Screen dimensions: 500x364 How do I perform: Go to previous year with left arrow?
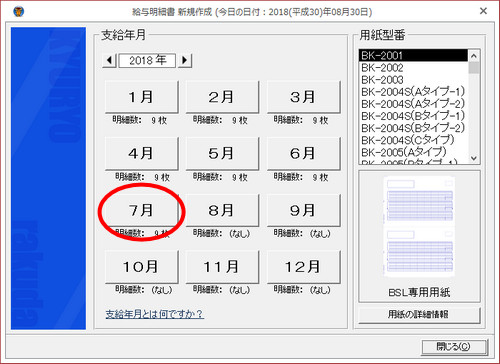coord(109,61)
